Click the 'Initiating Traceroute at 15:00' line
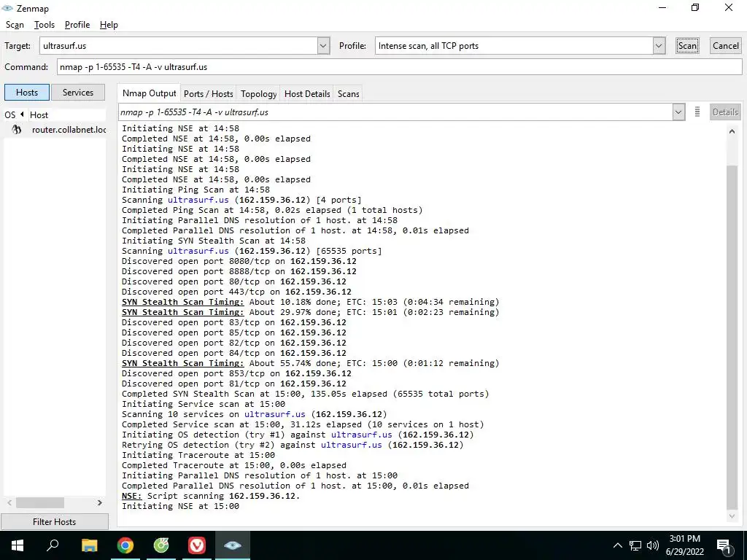Image resolution: width=747 pixels, height=560 pixels. (198, 455)
